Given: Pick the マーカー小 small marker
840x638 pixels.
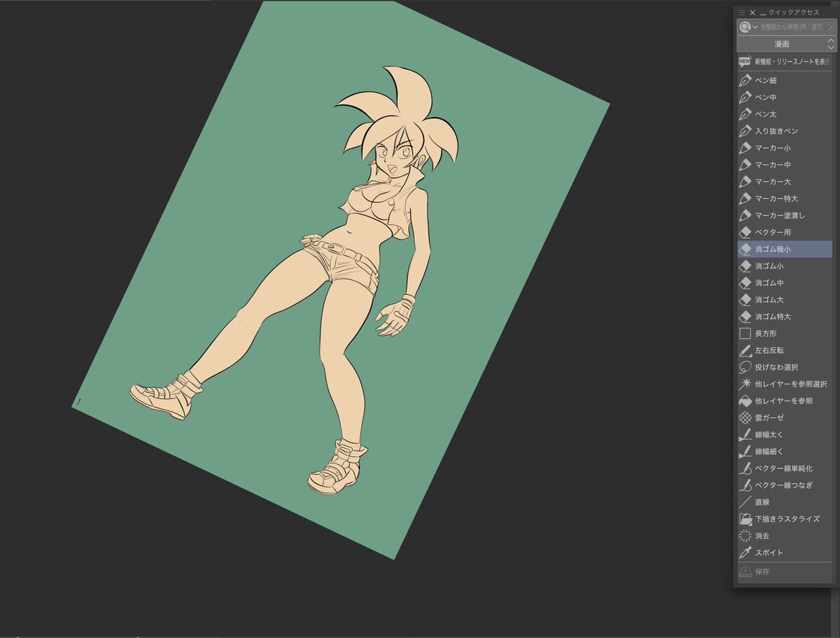Looking at the screenshot, I should click(x=784, y=148).
